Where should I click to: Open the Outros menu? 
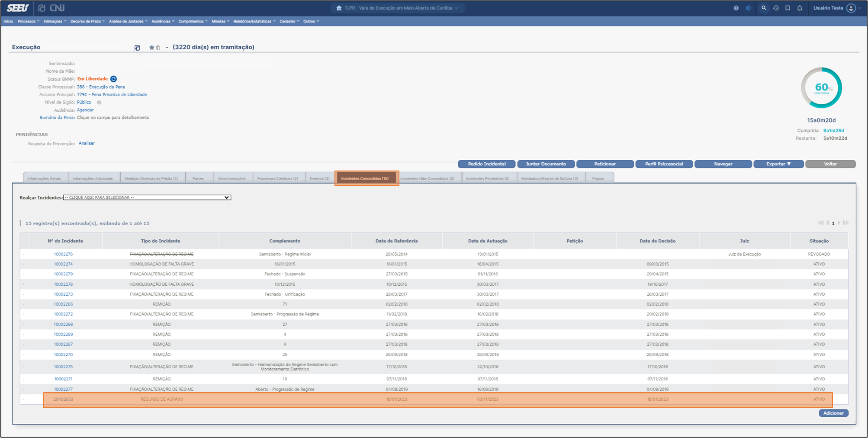point(311,21)
